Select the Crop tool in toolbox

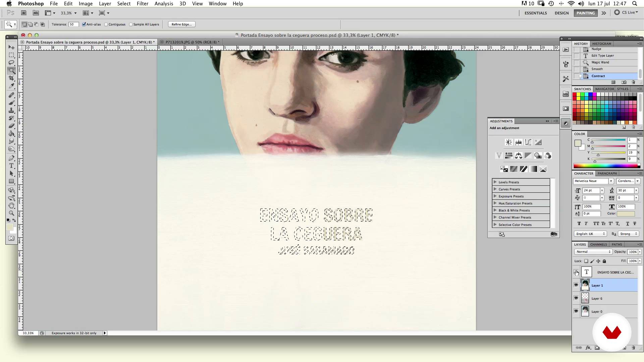tap(11, 78)
